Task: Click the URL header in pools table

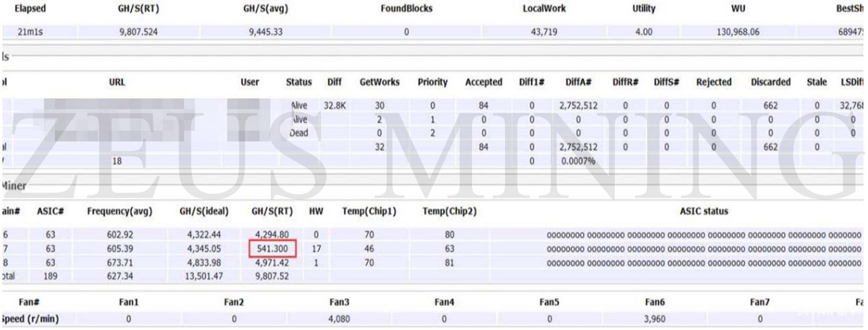Action: (x=117, y=82)
